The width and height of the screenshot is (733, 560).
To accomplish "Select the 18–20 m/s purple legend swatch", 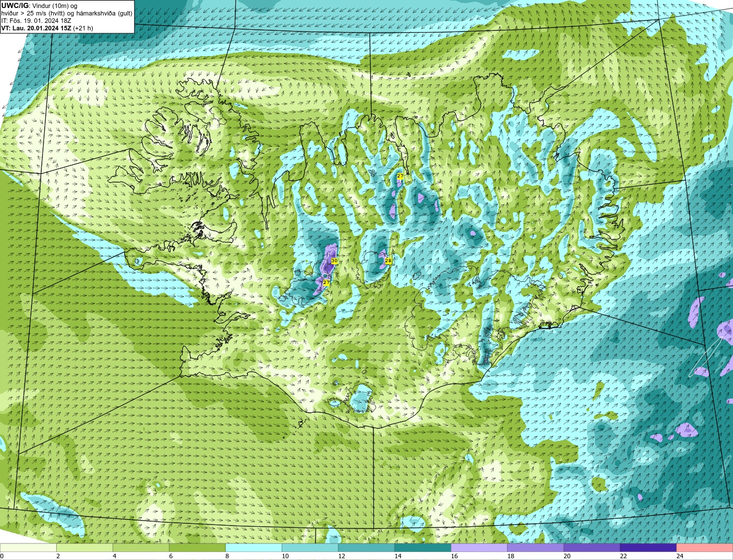I will point(536,548).
